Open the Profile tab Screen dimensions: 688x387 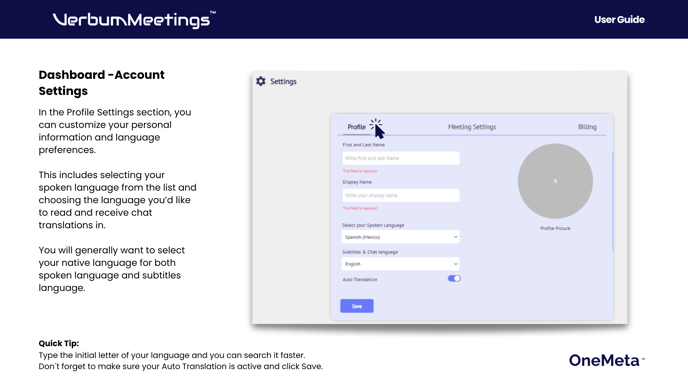click(x=356, y=127)
